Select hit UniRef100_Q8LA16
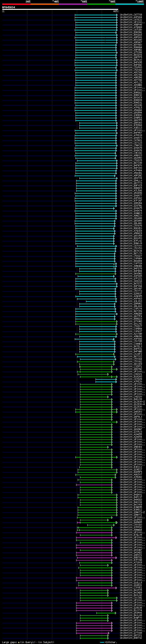The height and width of the screenshot is (644, 146). 131,306
